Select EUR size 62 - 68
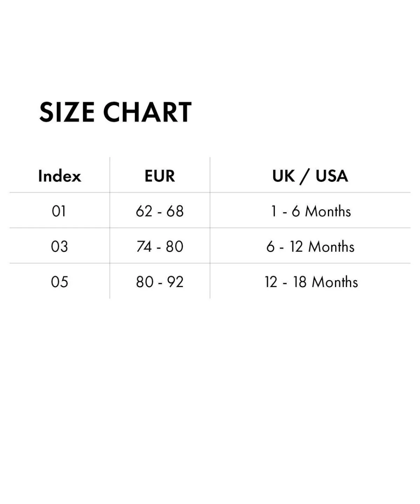Screen dimensions: 420x504 (x=160, y=211)
